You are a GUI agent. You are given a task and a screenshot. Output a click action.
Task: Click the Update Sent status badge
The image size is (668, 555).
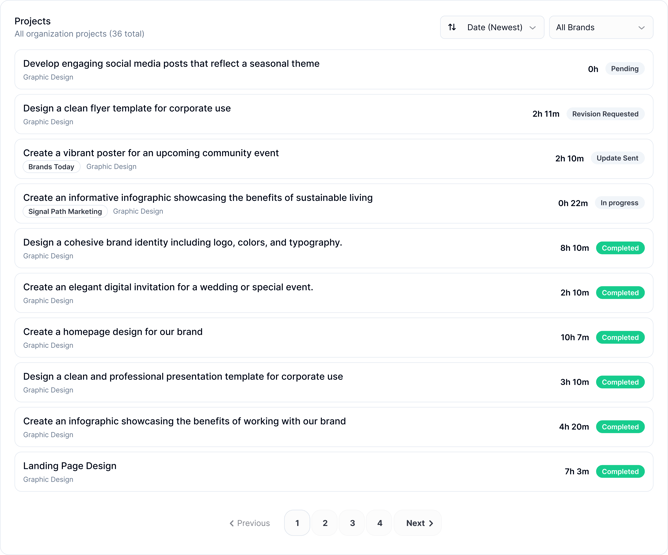617,158
